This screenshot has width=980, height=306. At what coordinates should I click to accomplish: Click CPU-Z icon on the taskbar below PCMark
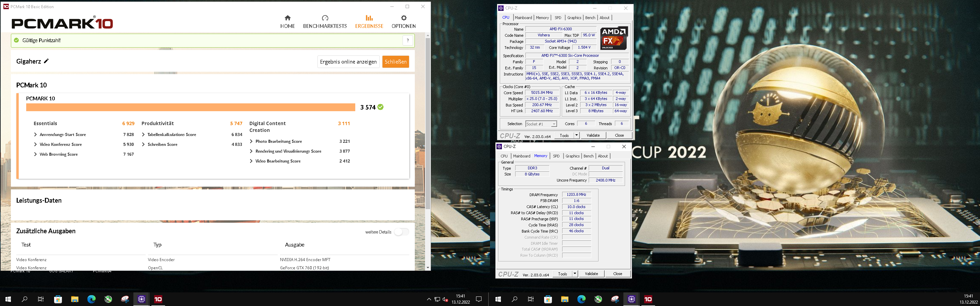tap(142, 299)
